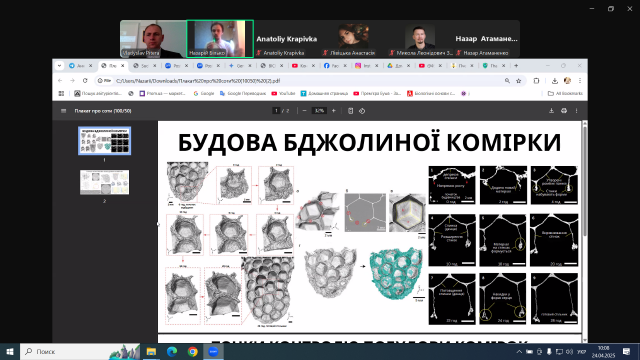Screen dimensions: 640x360
Task: Open PDF viewer more actions menu
Action: 576,111
